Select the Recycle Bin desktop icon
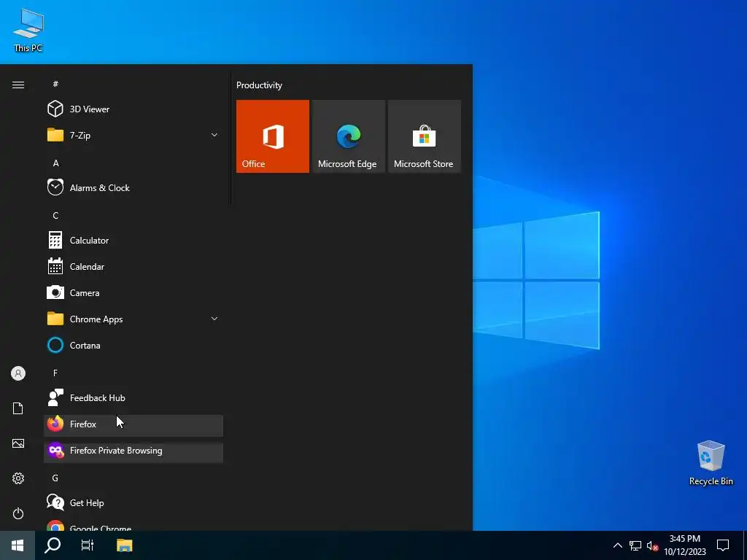Viewport: 747px width, 560px height. tap(711, 463)
